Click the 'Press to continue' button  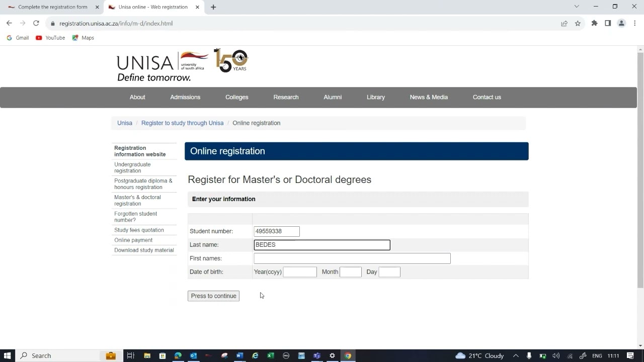213,296
